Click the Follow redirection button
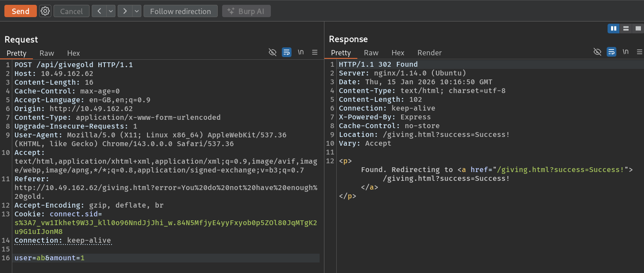Screen dimensions: 644x273 pyautogui.click(x=180, y=11)
